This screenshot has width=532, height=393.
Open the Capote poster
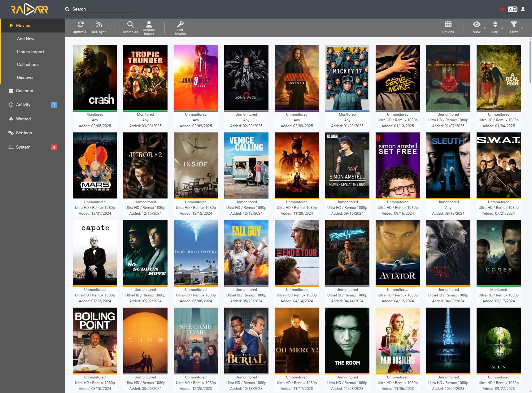point(95,253)
